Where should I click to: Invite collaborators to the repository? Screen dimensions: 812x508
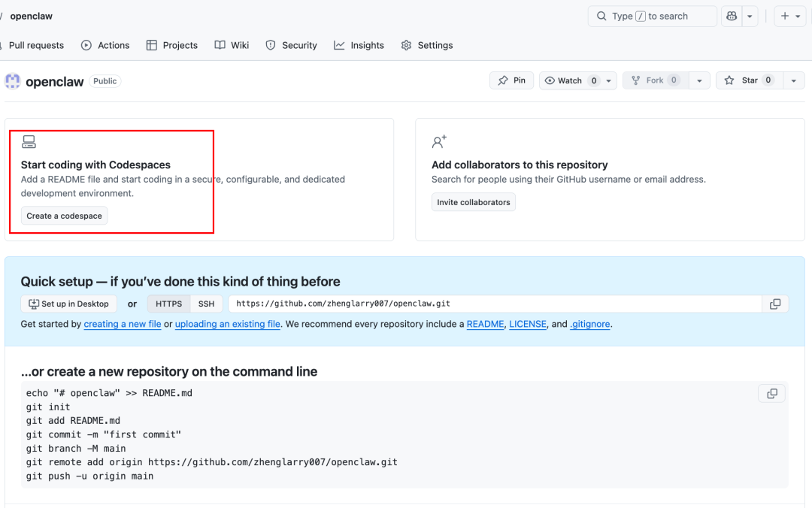(x=474, y=202)
